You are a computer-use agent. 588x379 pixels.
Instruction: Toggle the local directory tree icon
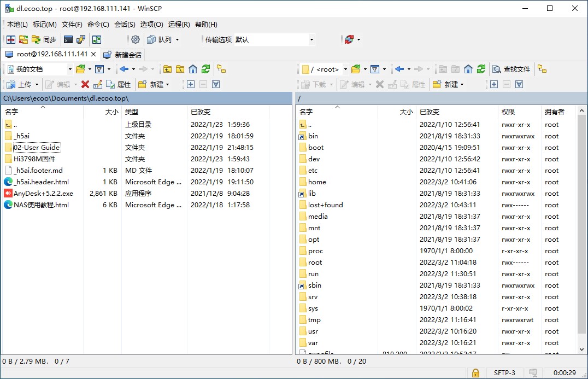pyautogui.click(x=221, y=69)
